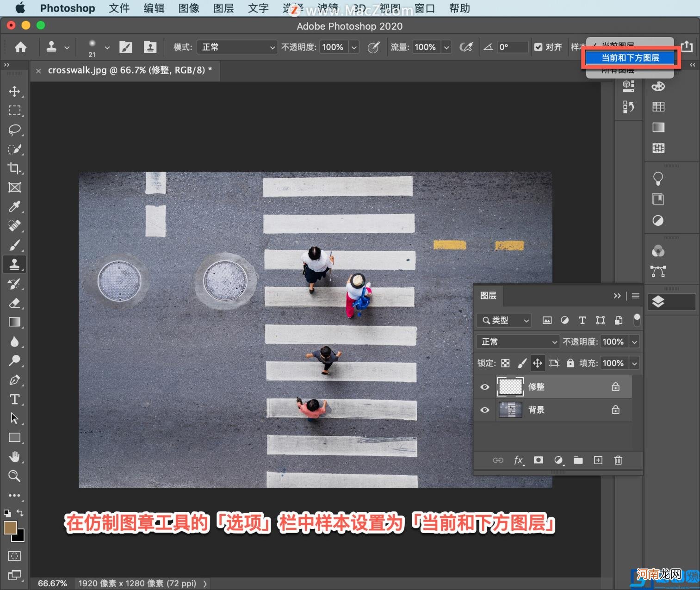This screenshot has width=700, height=590.
Task: Create a new layer group folder
Action: pyautogui.click(x=578, y=460)
